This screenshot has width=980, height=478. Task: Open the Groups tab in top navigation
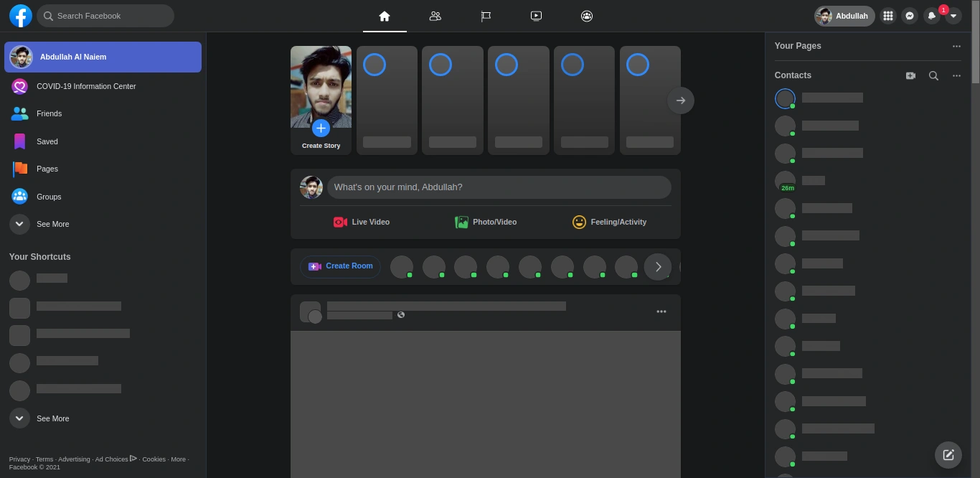click(587, 16)
